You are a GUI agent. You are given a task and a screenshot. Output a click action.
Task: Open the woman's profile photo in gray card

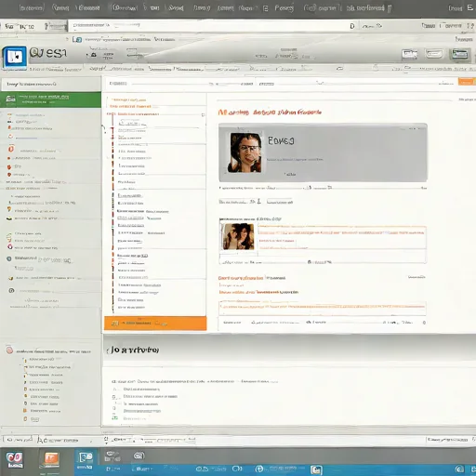[245, 152]
